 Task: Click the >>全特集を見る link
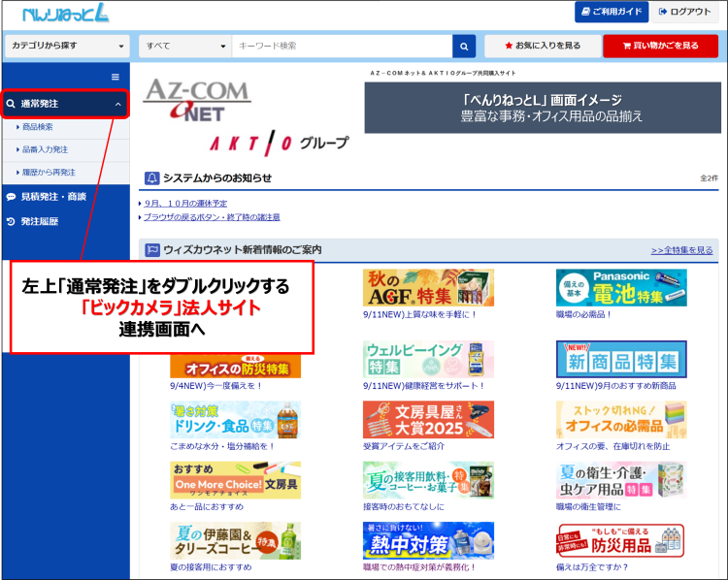pyautogui.click(x=682, y=250)
